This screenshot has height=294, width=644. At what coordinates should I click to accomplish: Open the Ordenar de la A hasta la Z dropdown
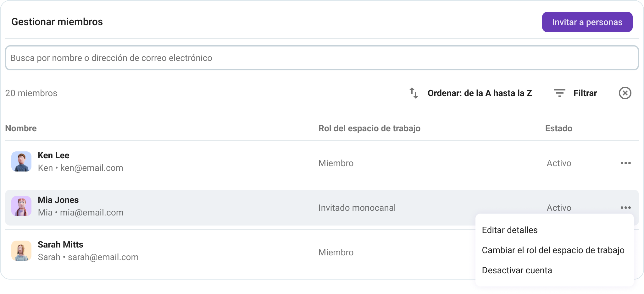coord(480,93)
